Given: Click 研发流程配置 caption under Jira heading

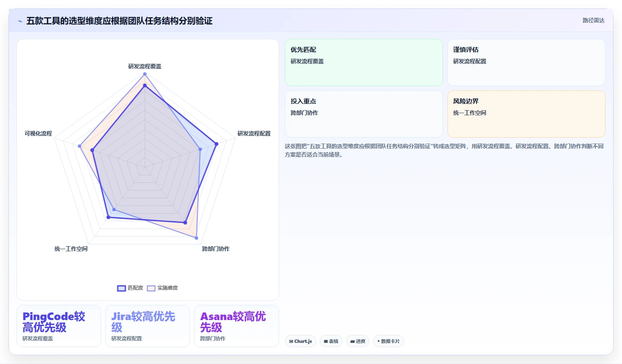Looking at the screenshot, I should point(126,339).
